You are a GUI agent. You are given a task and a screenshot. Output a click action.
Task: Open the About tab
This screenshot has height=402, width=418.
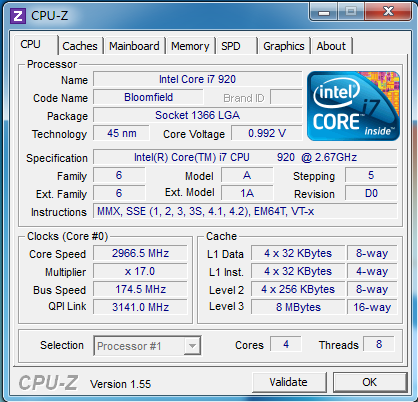click(x=331, y=46)
